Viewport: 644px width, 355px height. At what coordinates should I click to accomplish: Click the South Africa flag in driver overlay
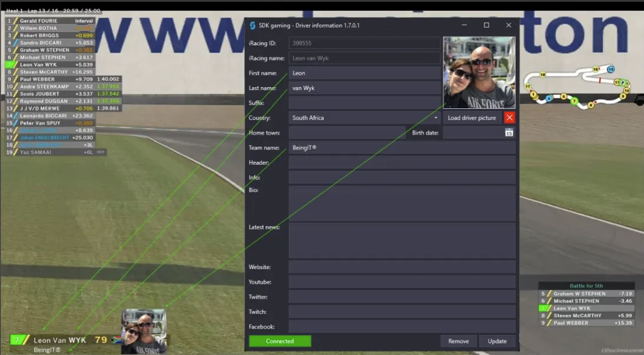click(x=117, y=340)
